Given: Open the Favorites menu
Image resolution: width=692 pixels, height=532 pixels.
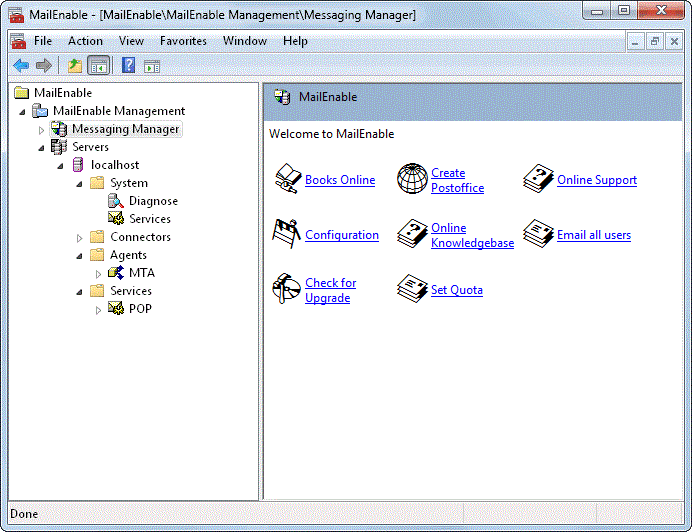Looking at the screenshot, I should 183,41.
